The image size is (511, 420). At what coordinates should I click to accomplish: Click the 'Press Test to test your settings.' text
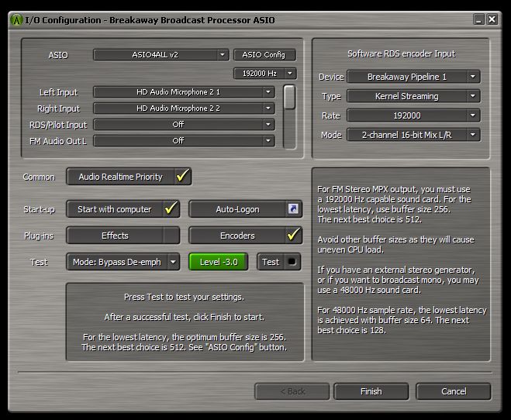pyautogui.click(x=184, y=298)
